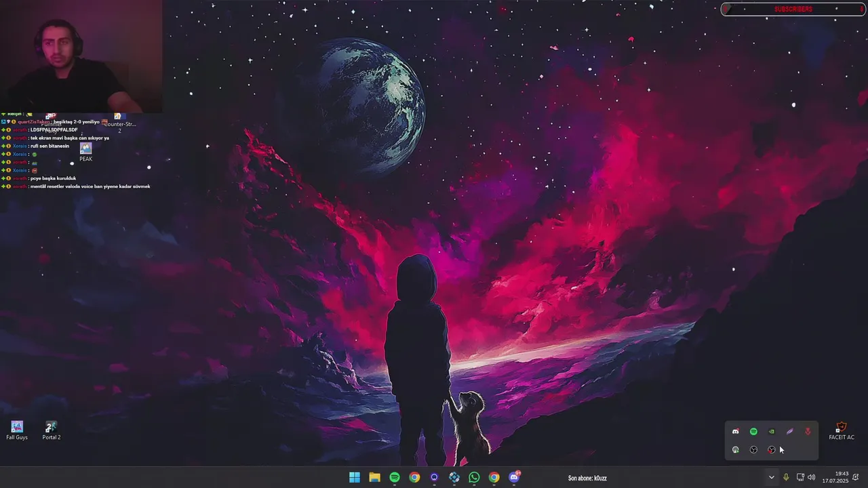This screenshot has height=488, width=868.
Task: Click chat message 'pcye başka kurulduk'
Action: tap(53, 178)
